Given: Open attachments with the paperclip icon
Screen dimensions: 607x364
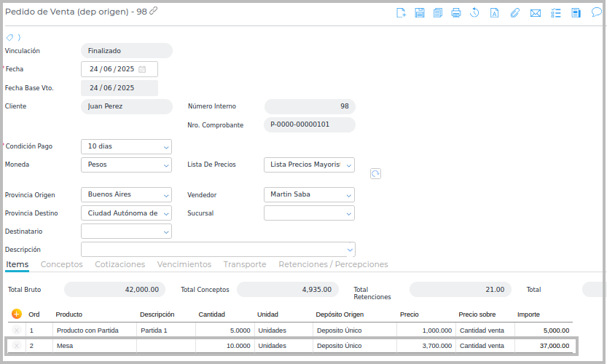Looking at the screenshot, I should pyautogui.click(x=514, y=12).
